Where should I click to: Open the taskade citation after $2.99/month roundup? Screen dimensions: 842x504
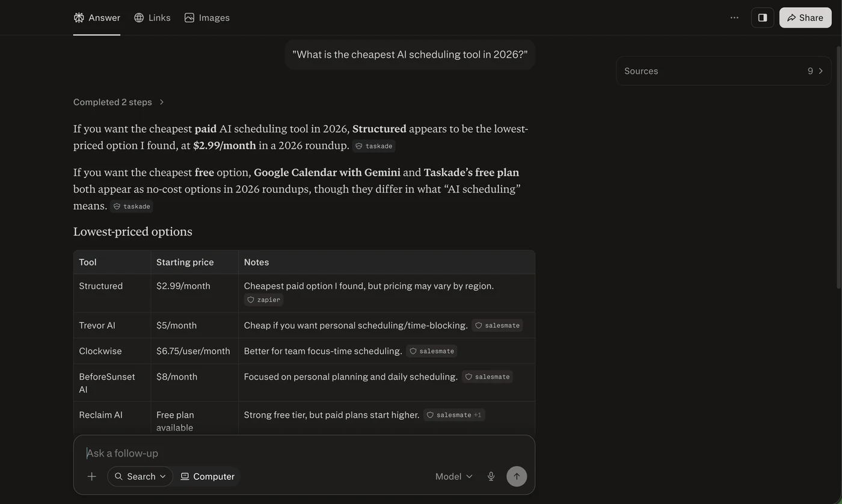tap(374, 146)
